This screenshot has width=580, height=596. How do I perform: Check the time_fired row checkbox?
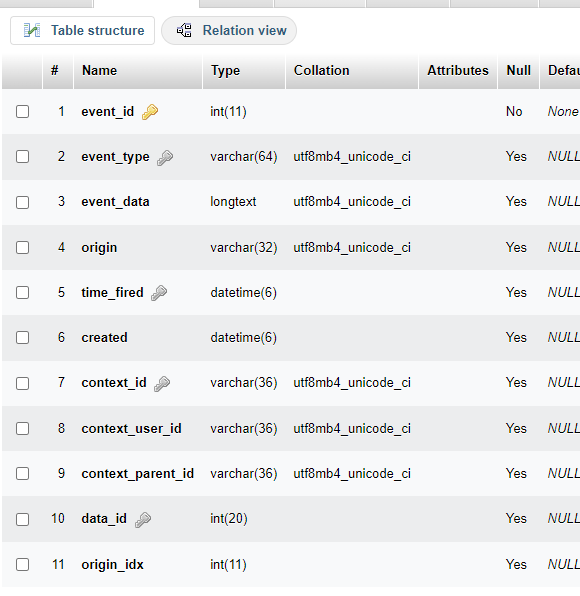[x=22, y=293]
